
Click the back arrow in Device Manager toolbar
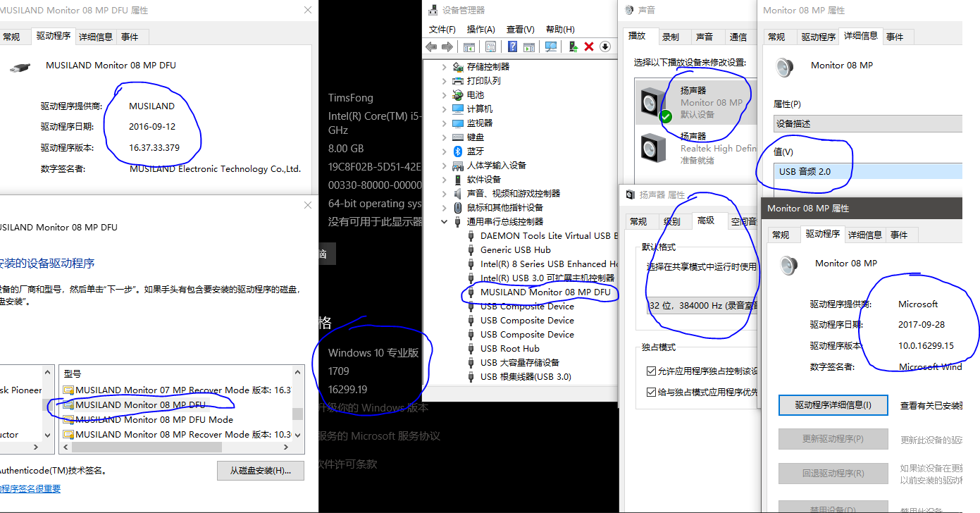[x=431, y=47]
